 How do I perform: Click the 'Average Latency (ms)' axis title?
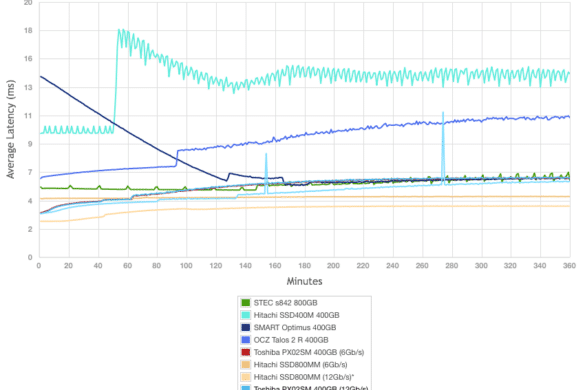coord(10,129)
